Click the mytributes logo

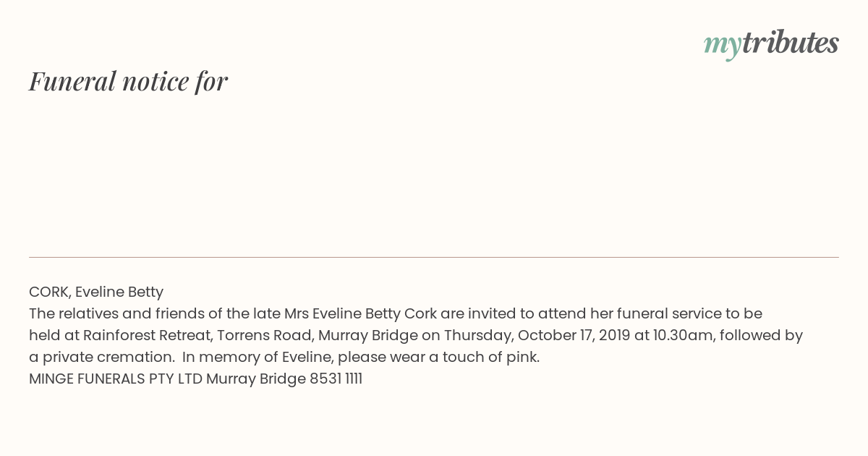771,44
